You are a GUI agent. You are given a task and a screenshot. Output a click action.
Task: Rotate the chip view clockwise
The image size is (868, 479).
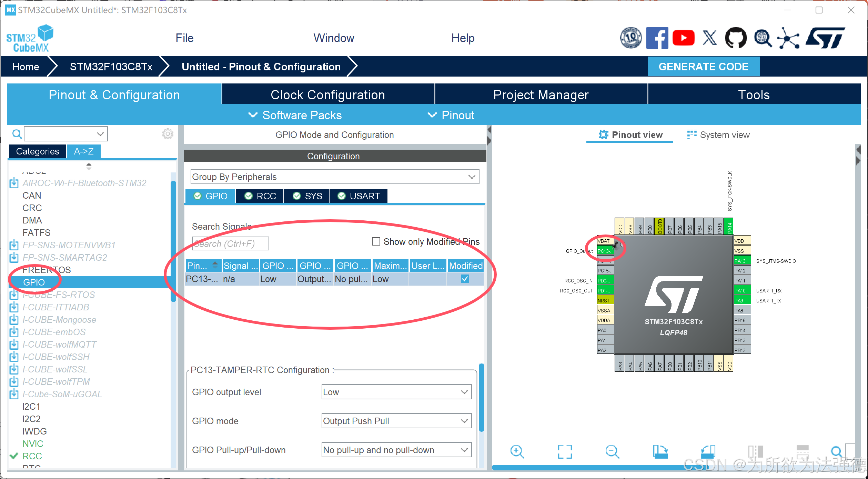tap(660, 451)
